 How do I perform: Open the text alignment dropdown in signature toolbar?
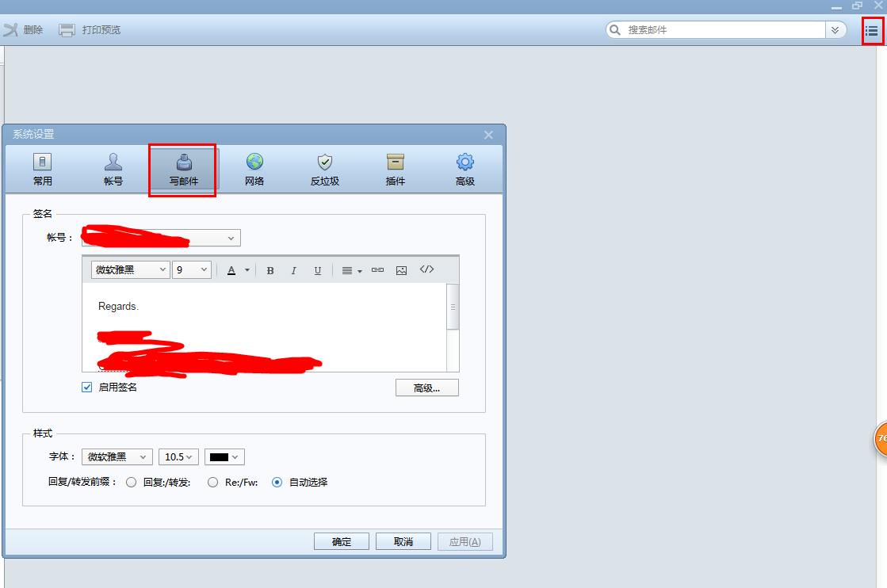point(350,269)
